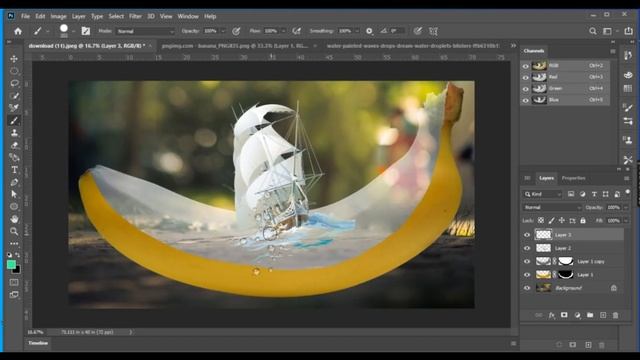
Task: Click the brush angle input field
Action: 398,31
